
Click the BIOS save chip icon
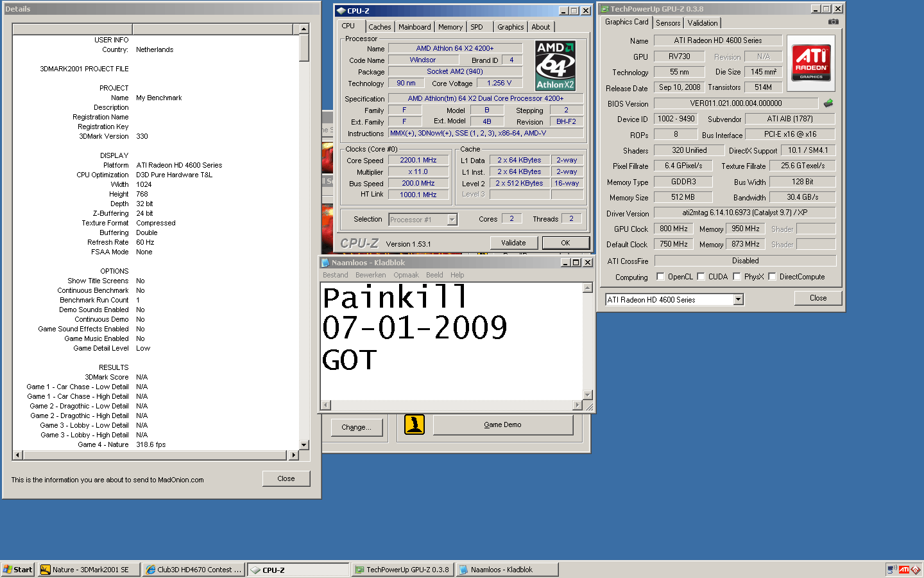point(828,103)
